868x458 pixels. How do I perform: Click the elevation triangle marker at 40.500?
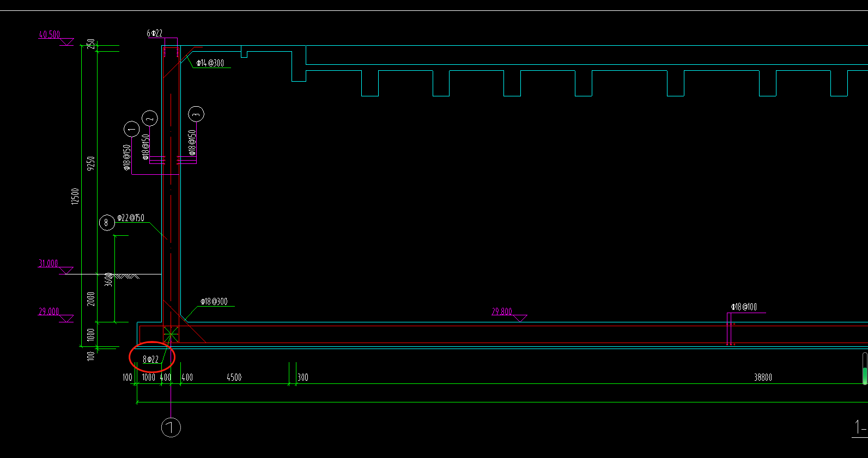coord(67,42)
